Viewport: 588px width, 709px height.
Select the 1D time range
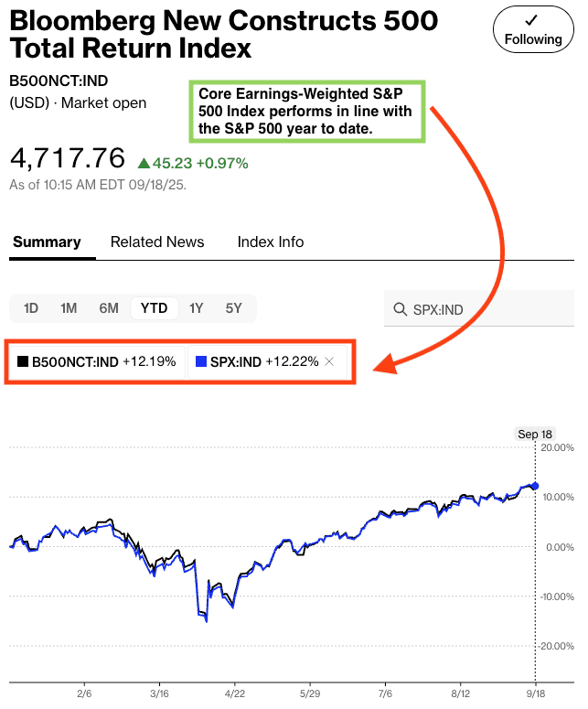(30, 308)
